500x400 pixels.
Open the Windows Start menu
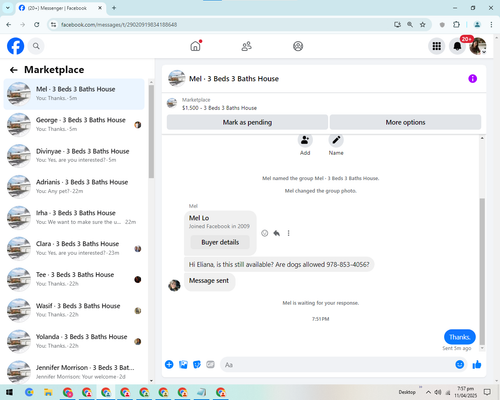click(x=9, y=392)
